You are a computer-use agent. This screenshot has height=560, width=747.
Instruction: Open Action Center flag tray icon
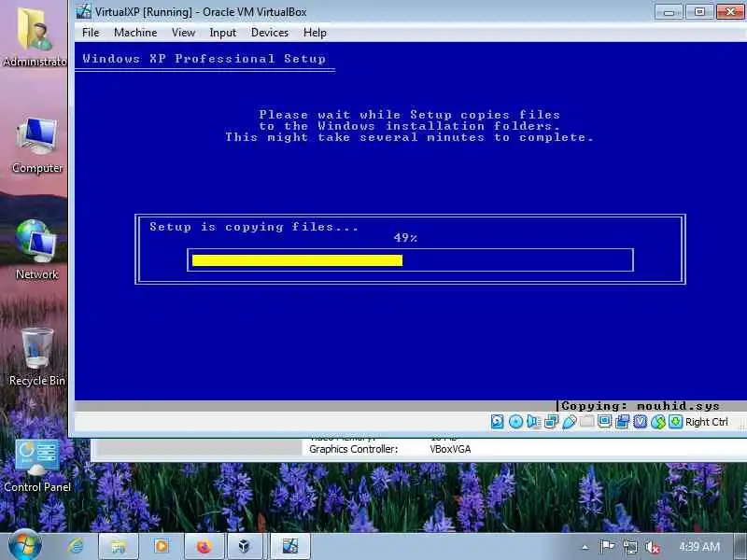click(606, 547)
